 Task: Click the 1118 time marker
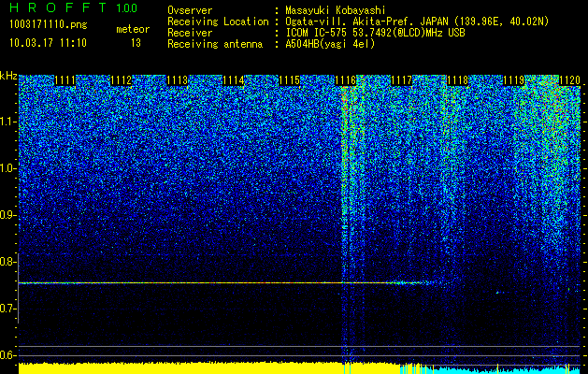458,80
